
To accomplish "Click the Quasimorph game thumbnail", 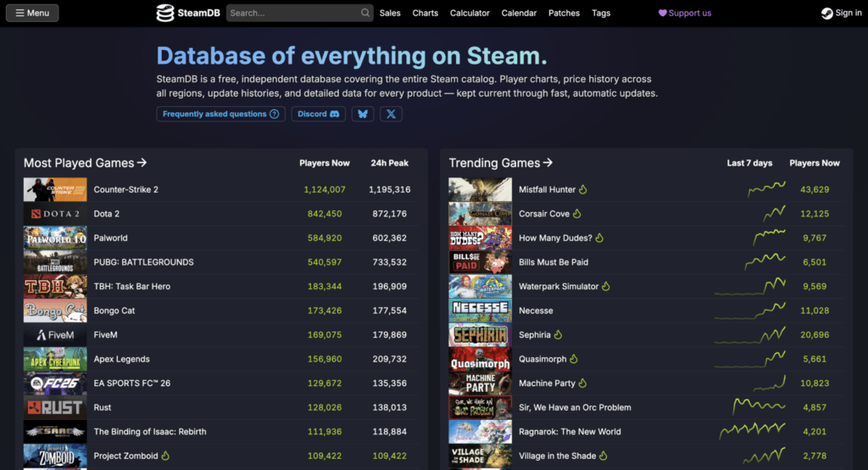I will tap(480, 359).
